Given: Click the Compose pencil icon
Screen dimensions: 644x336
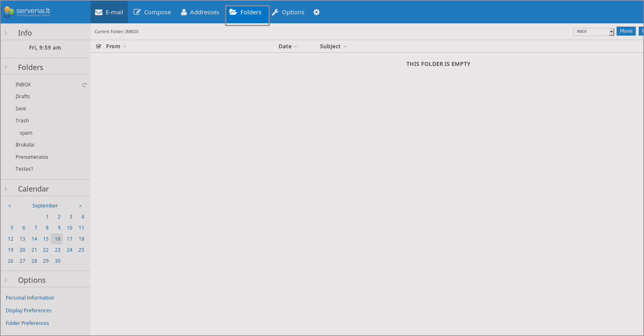Looking at the screenshot, I should coord(137,12).
